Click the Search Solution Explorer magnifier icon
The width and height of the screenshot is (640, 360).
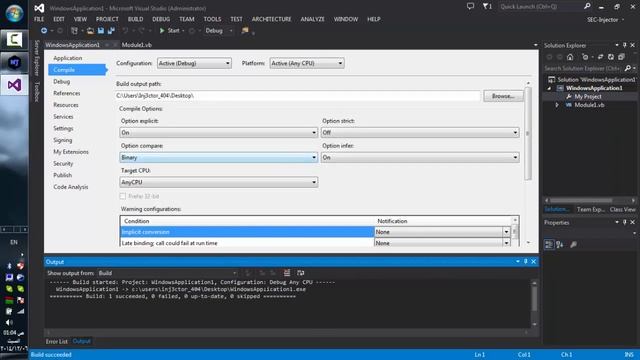click(628, 68)
